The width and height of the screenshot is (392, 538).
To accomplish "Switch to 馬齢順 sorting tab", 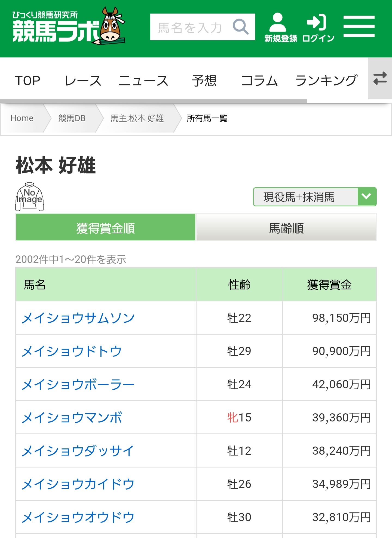I will click(286, 228).
